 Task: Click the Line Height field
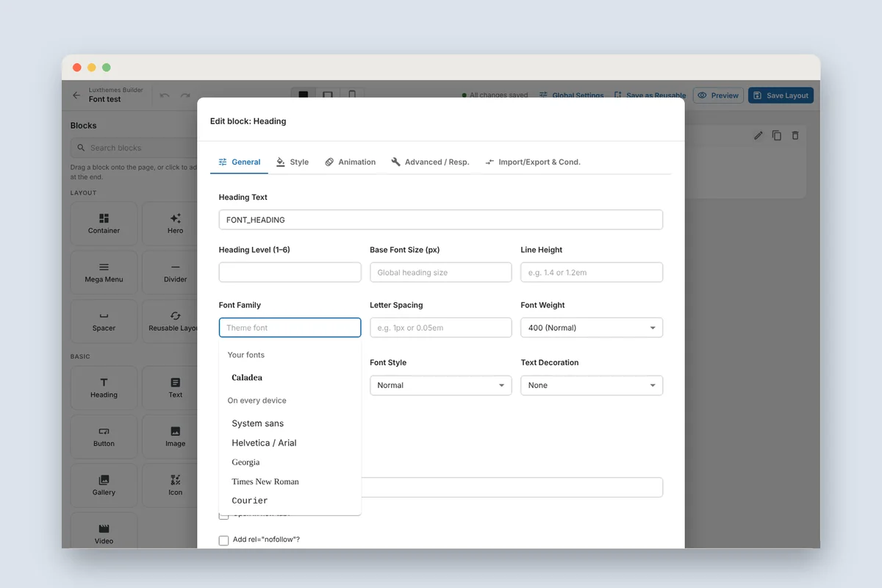click(x=592, y=272)
